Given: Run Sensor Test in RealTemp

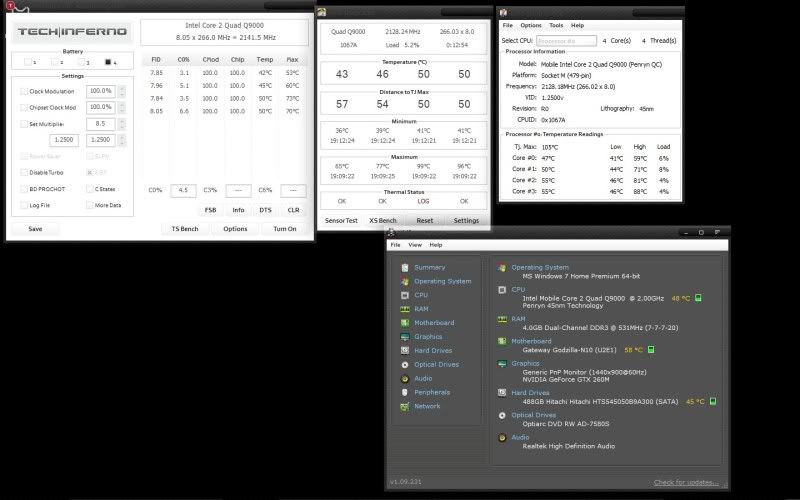Looking at the screenshot, I should (x=341, y=220).
